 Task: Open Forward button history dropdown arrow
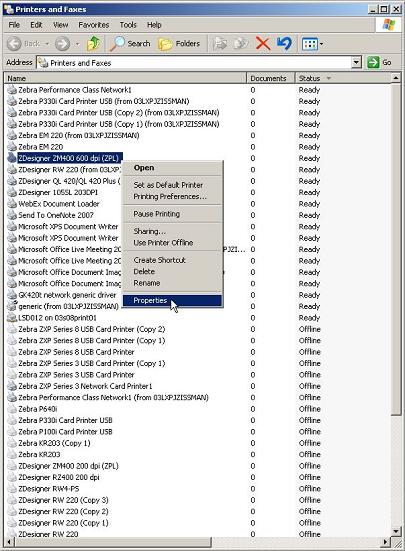click(78, 44)
